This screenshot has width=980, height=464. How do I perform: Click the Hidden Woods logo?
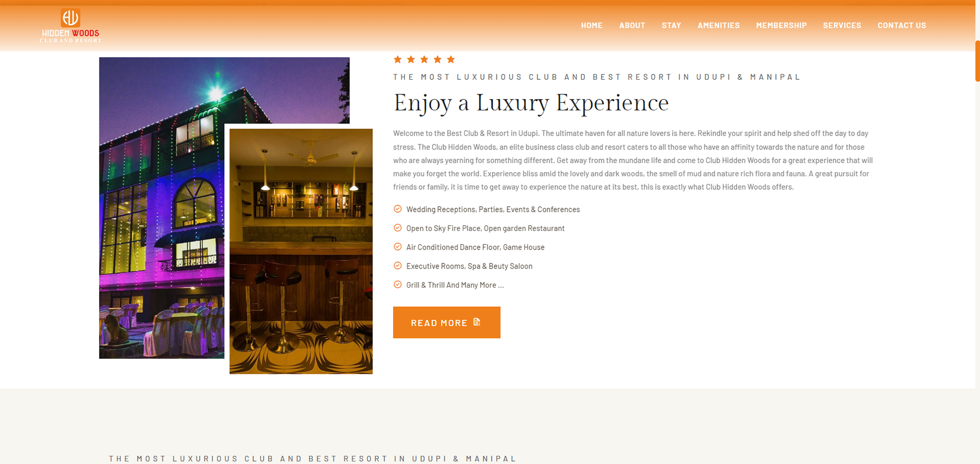click(x=71, y=25)
